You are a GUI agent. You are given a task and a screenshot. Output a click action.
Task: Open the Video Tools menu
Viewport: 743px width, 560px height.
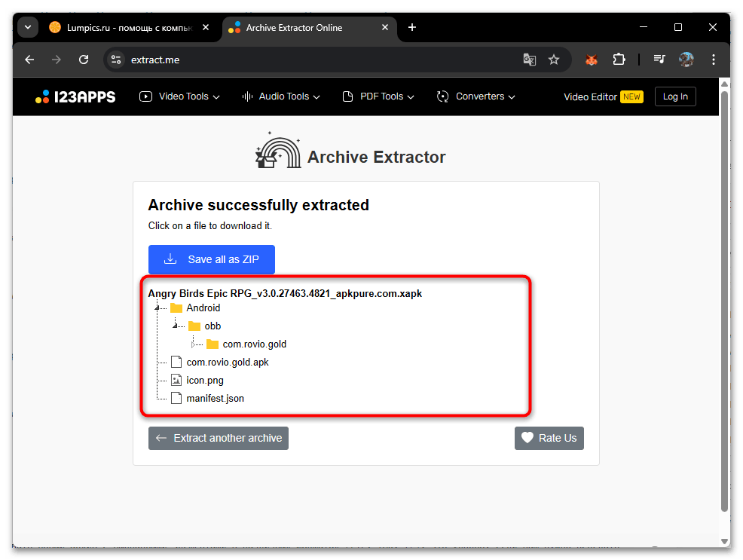click(179, 96)
